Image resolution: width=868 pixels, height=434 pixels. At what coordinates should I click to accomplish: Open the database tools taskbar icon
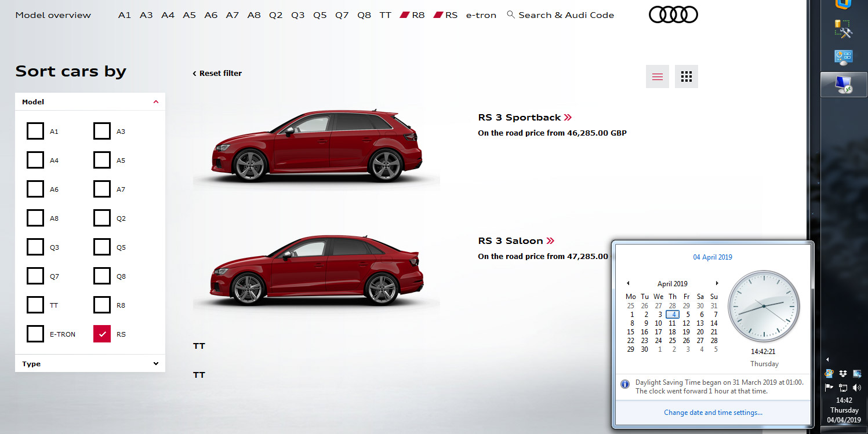pos(844,29)
